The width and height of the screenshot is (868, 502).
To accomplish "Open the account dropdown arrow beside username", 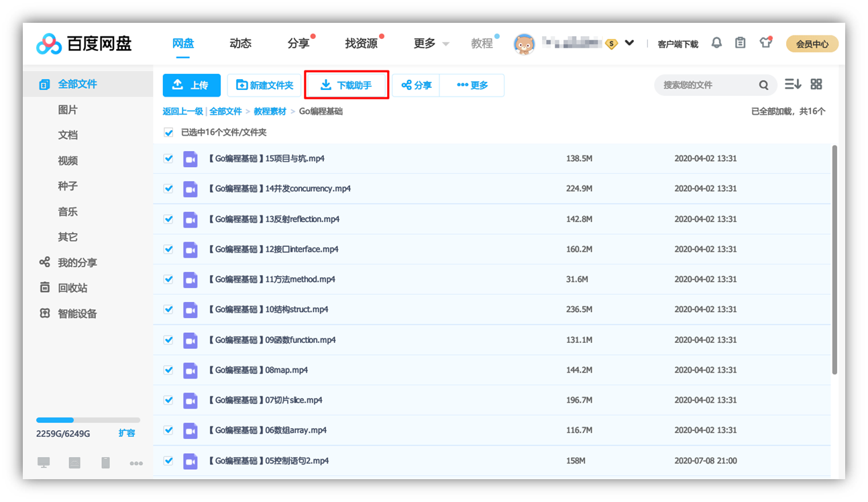I will [629, 43].
